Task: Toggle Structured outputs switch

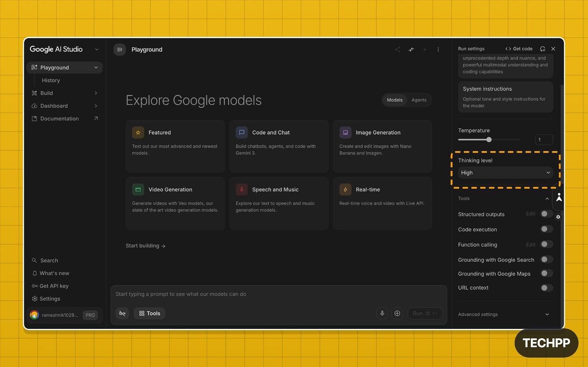Action: (547, 214)
